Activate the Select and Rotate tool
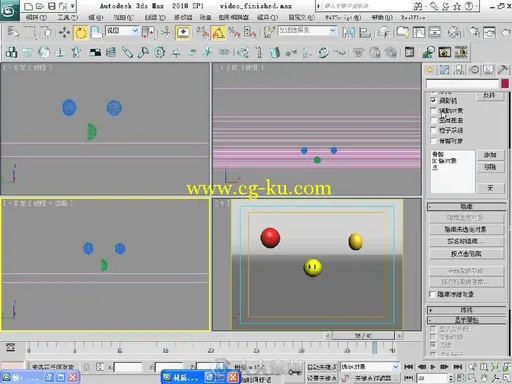 [x=81, y=32]
